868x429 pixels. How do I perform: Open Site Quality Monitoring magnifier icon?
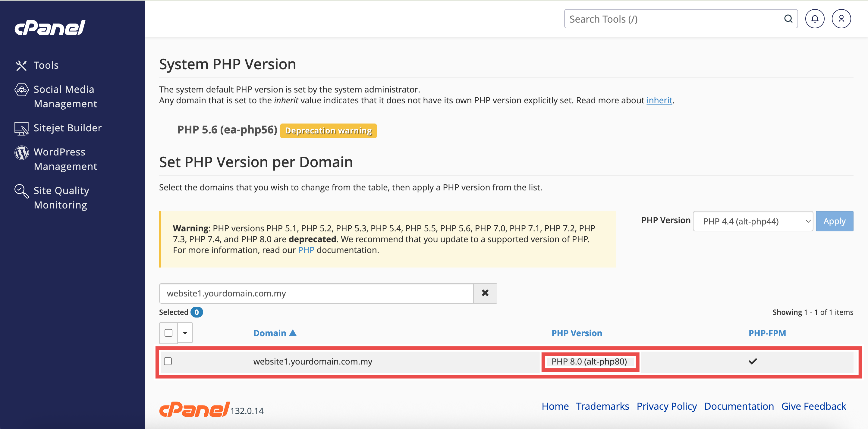[22, 191]
